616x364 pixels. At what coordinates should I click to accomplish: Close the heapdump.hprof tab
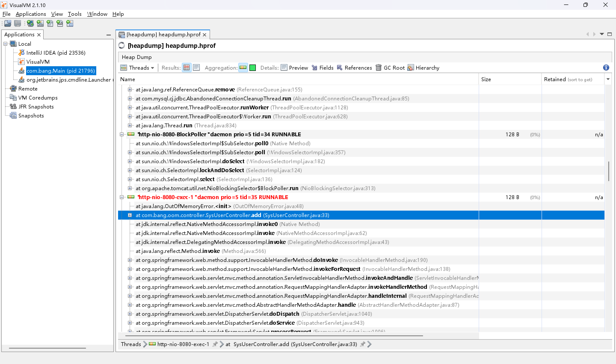pyautogui.click(x=204, y=35)
